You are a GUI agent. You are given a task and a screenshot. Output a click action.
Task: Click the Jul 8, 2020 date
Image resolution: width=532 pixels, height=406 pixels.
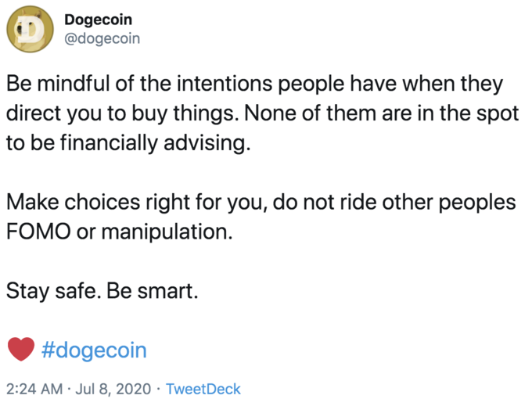pos(113,389)
